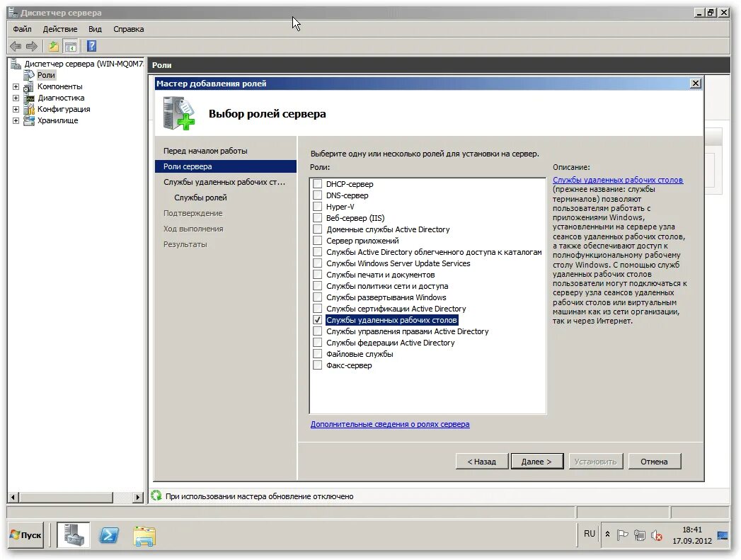The image size is (741, 560).
Task: Click the tree pane horizontal scrollbar thumb
Action: click(x=66, y=497)
